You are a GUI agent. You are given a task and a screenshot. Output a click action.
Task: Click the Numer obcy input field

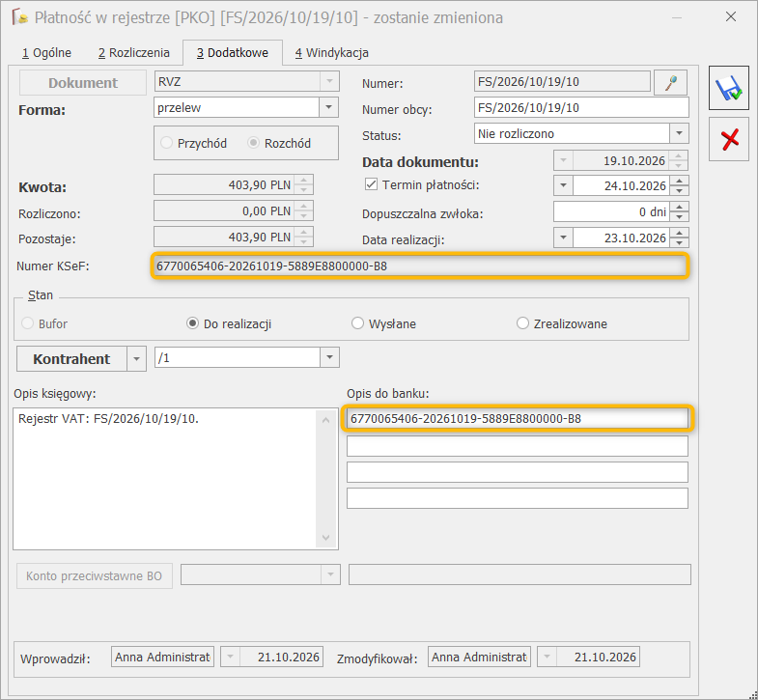tap(581, 107)
